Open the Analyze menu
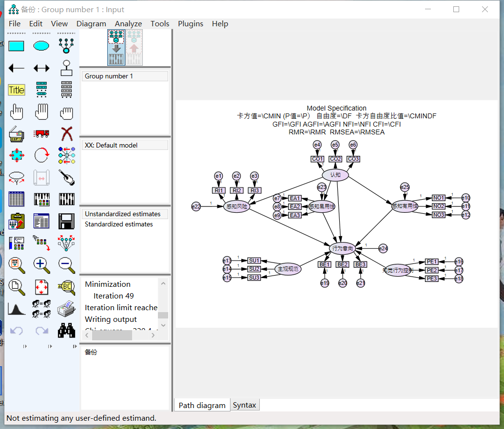Screen dimensions: 504x429 128,24
